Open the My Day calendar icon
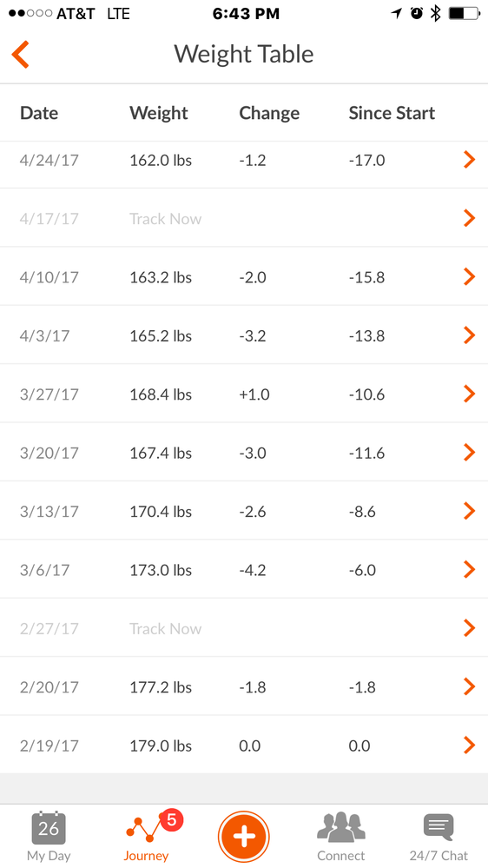The image size is (488, 868). (x=49, y=828)
